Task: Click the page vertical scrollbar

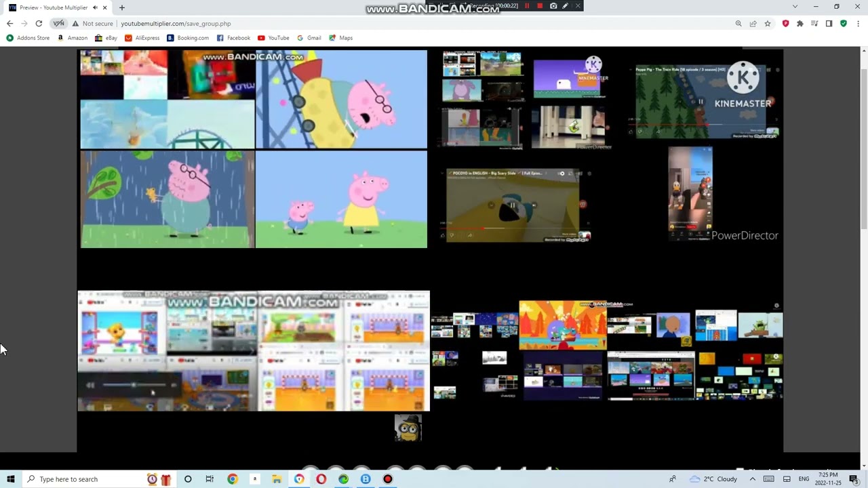Action: click(x=864, y=258)
